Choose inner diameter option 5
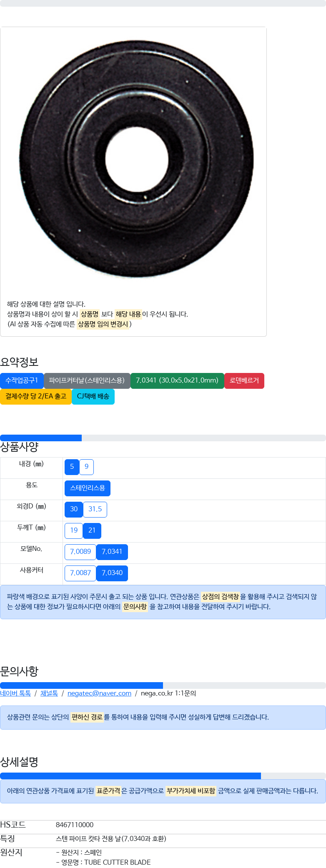 pos(72,467)
